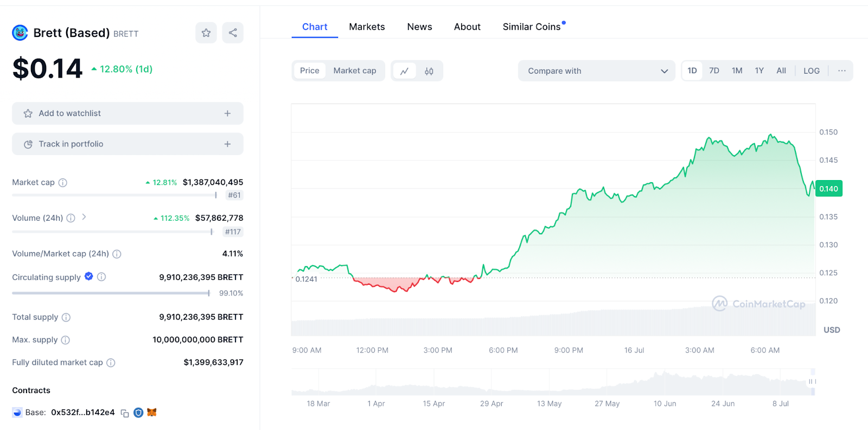Screen dimensions: 868x430
Task: Switch to candlestick chart view
Action: tap(429, 71)
